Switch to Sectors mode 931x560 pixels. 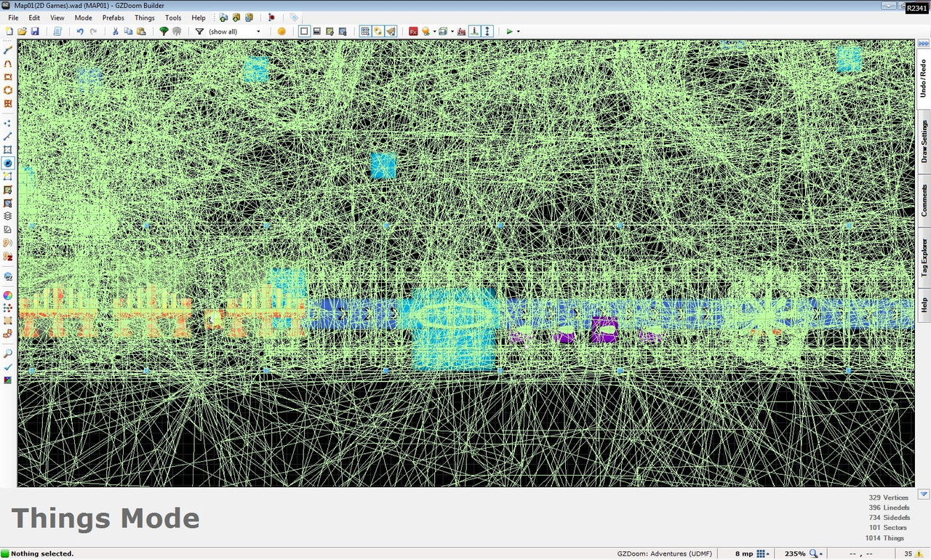point(8,150)
